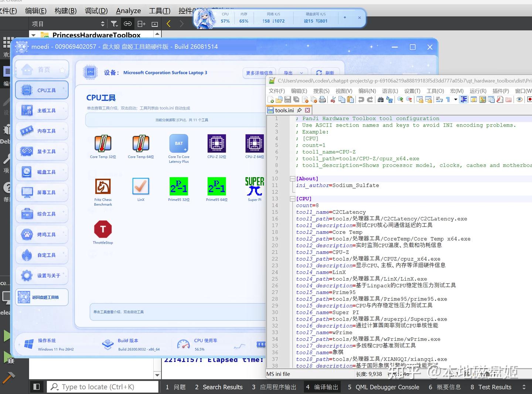Open the 主板工具 category in the sidebar

pyautogui.click(x=42, y=110)
